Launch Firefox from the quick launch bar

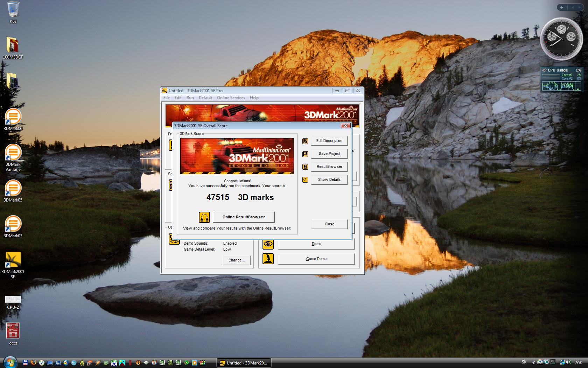click(34, 363)
